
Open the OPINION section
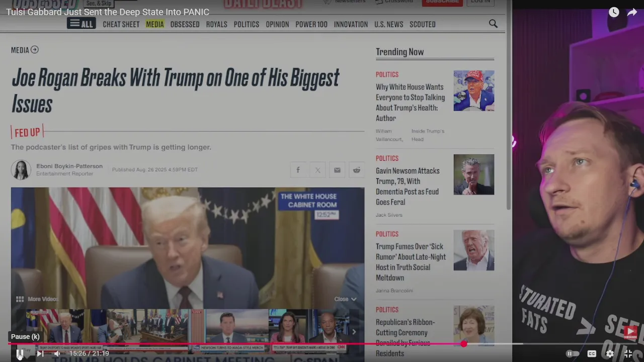(277, 24)
